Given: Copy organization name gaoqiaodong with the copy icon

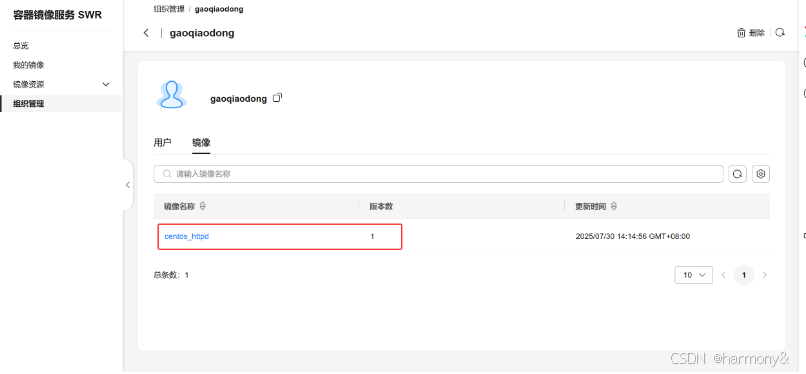Looking at the screenshot, I should click(x=278, y=98).
